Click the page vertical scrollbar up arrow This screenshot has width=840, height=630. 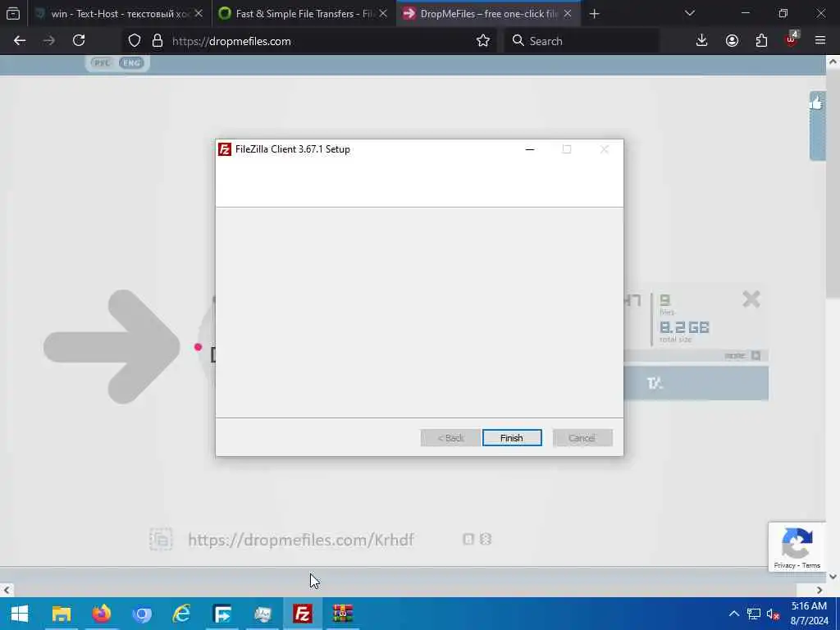pos(833,62)
